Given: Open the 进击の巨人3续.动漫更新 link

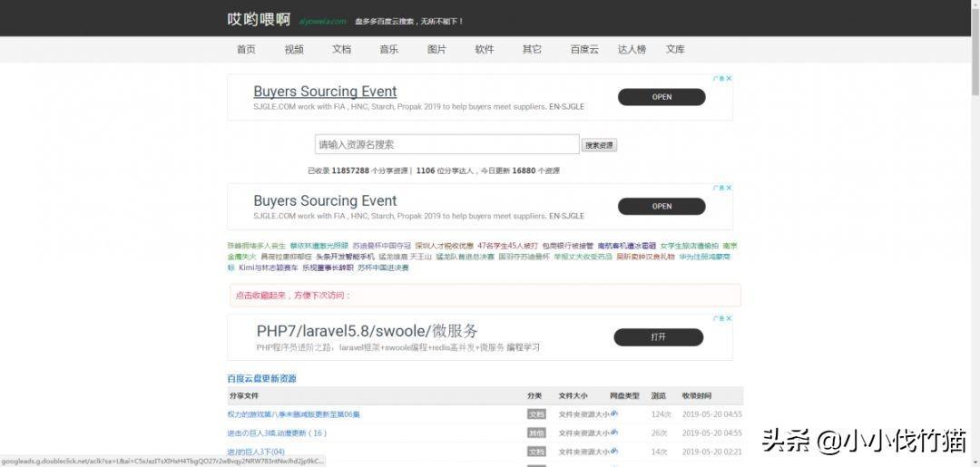Looking at the screenshot, I should click(x=277, y=433).
